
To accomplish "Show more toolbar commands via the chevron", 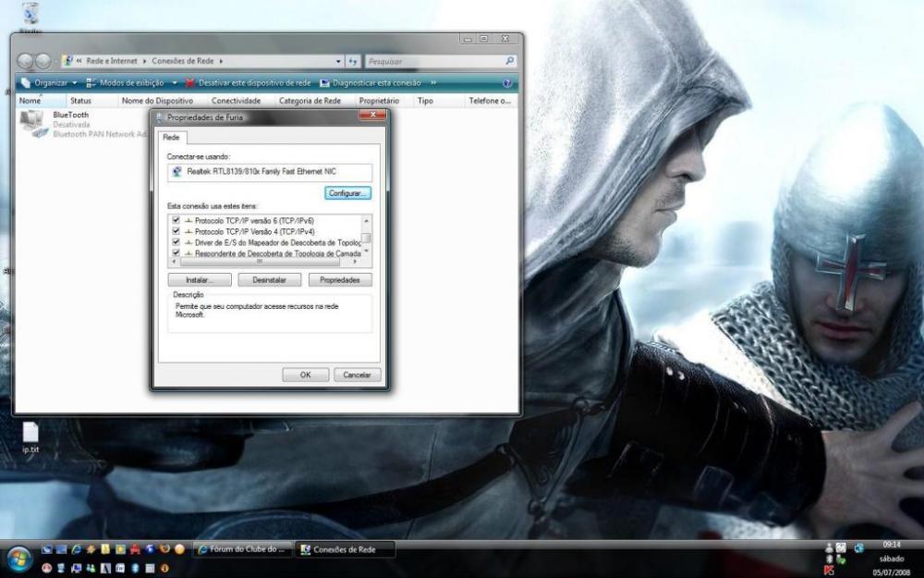I will [433, 83].
